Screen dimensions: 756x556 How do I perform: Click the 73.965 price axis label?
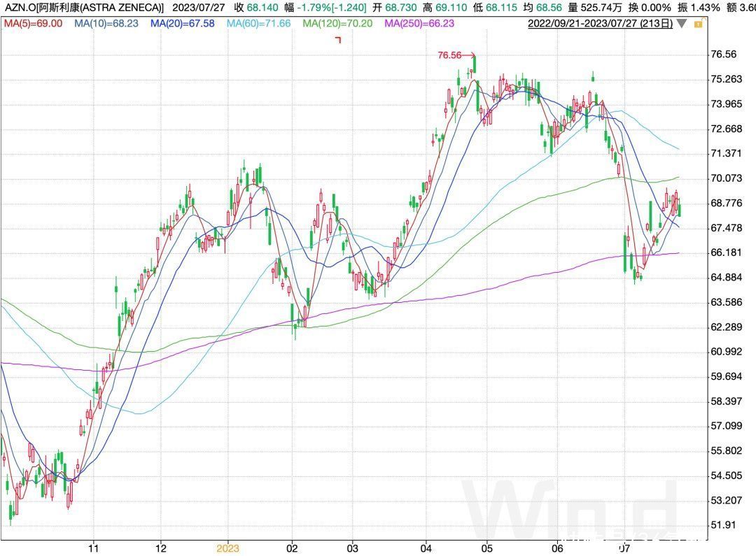(727, 104)
